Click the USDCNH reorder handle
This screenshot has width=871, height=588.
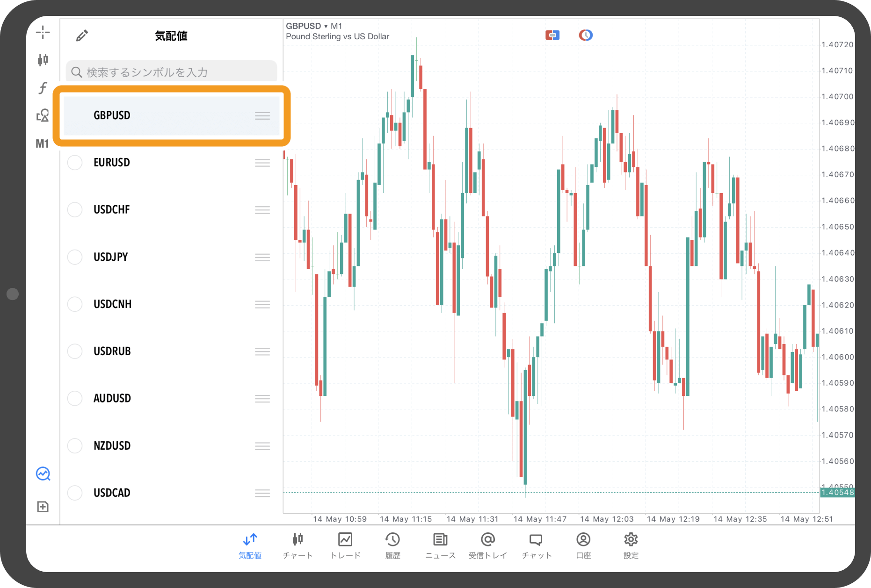coord(262,304)
